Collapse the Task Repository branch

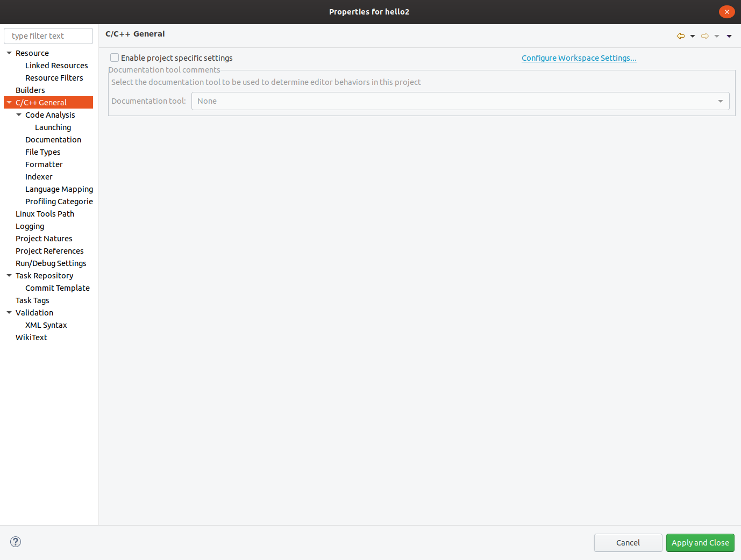9,275
